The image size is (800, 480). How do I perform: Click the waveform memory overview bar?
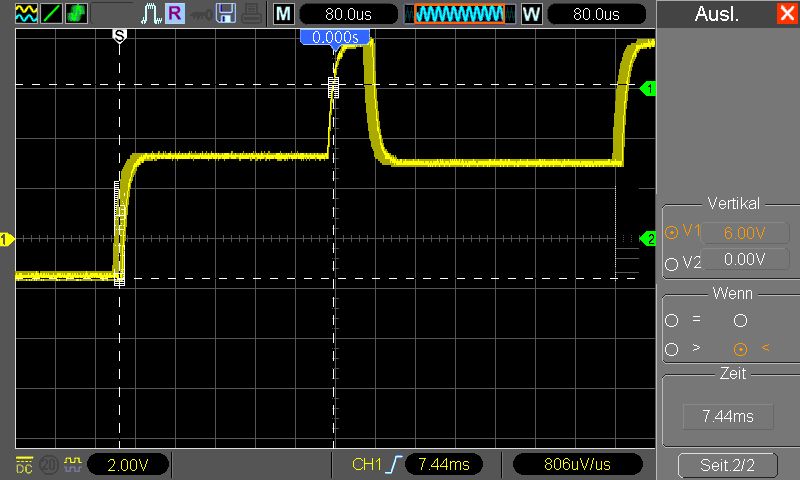pyautogui.click(x=460, y=14)
